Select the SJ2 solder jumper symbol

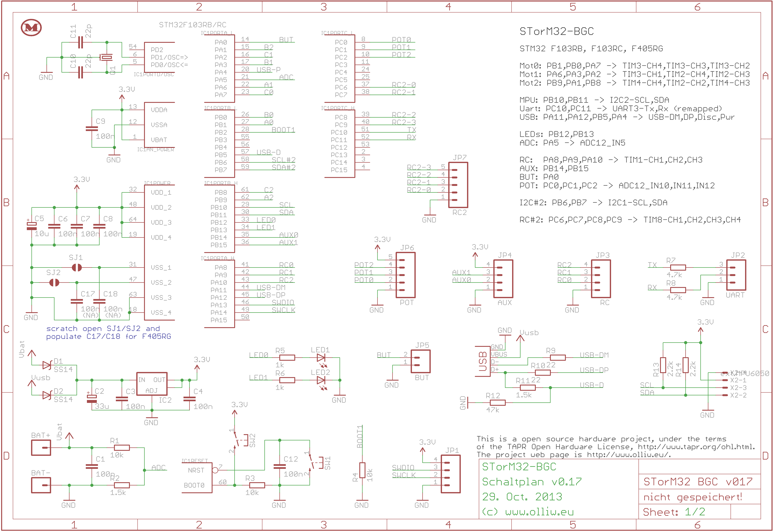click(x=54, y=283)
